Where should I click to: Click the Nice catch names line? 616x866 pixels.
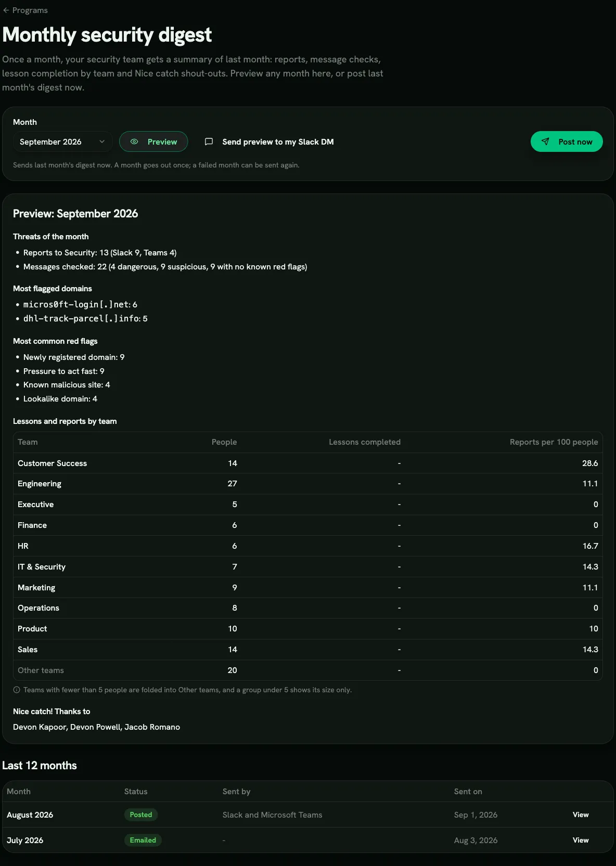96,727
